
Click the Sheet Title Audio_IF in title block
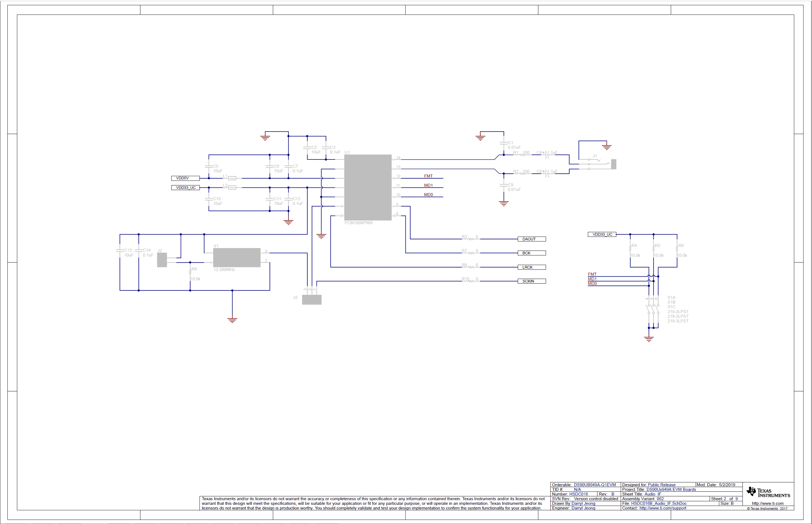pyautogui.click(x=647, y=494)
